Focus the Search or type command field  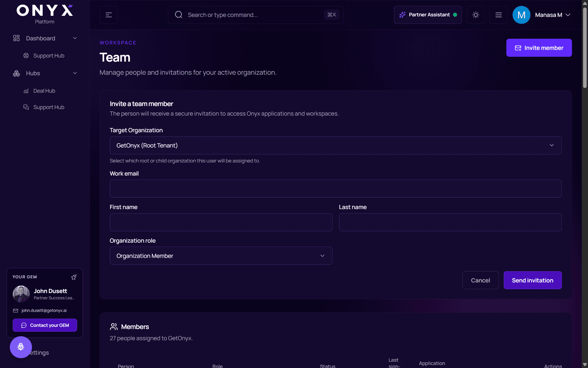[x=256, y=15]
